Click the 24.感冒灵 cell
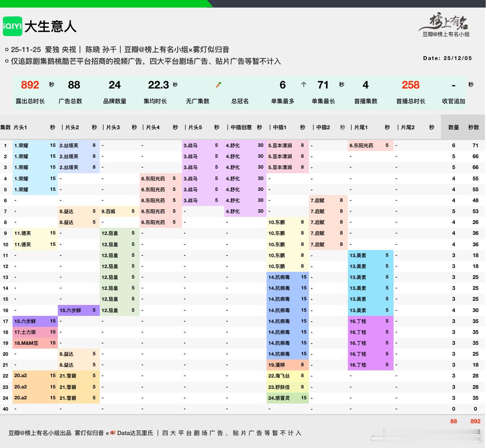Screen dimensions: 487x448 [x=279, y=398]
